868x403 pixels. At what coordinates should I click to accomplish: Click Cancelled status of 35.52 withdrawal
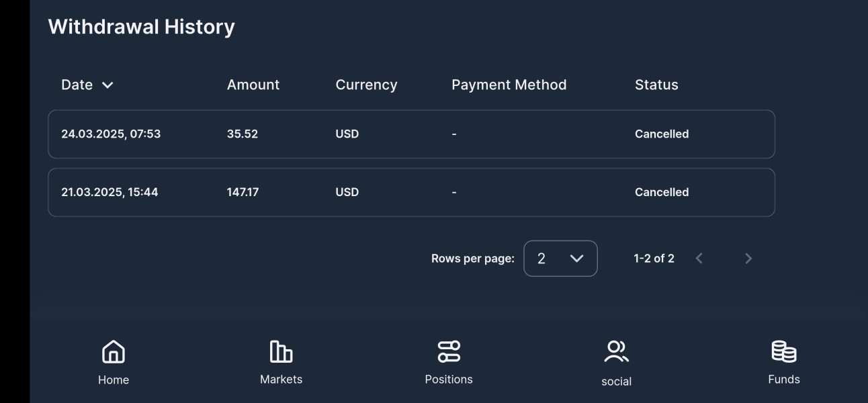tap(662, 134)
